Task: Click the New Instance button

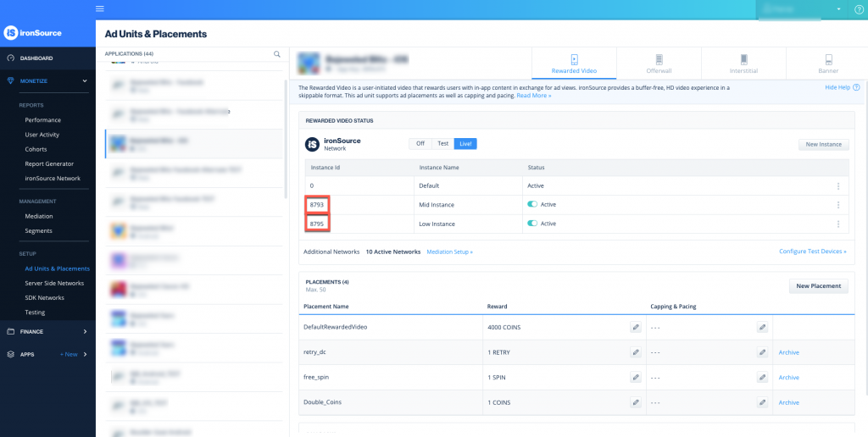Action: [823, 144]
